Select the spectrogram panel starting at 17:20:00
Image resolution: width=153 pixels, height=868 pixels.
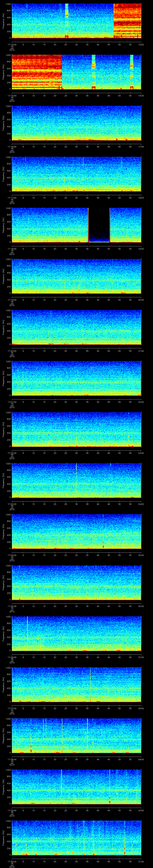(76, 327)
